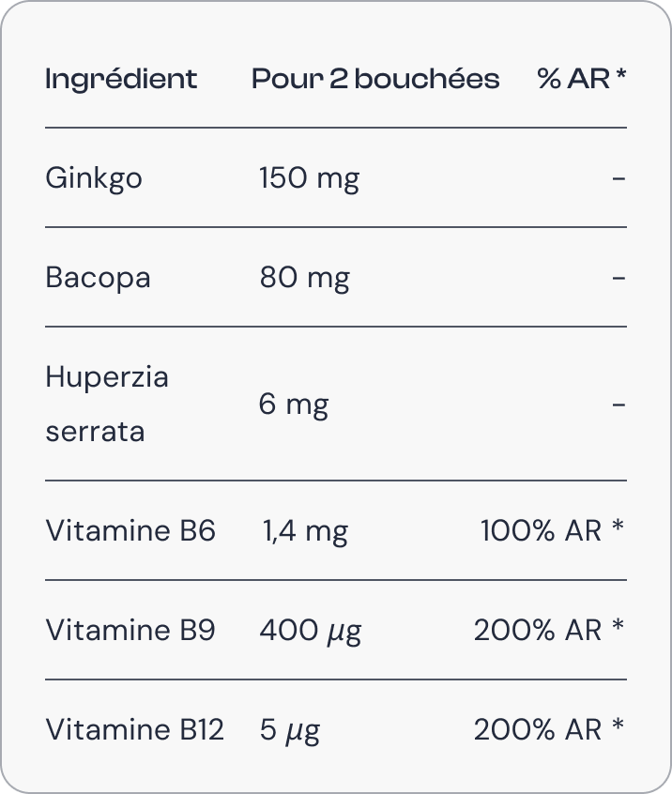Select the Vitamine B9 ingredient name
The width and height of the screenshot is (672, 794).
(x=130, y=630)
